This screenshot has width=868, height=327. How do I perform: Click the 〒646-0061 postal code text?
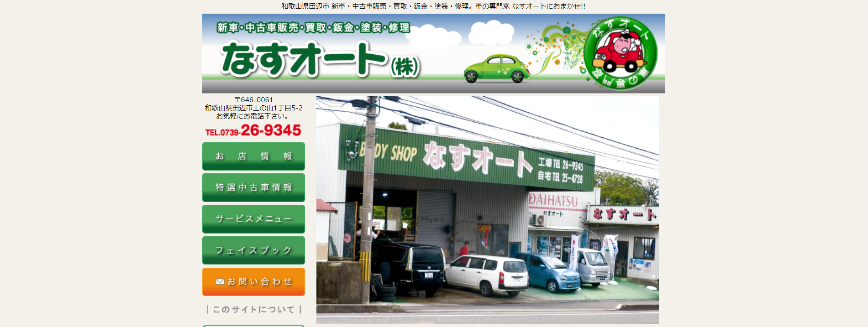tap(254, 100)
